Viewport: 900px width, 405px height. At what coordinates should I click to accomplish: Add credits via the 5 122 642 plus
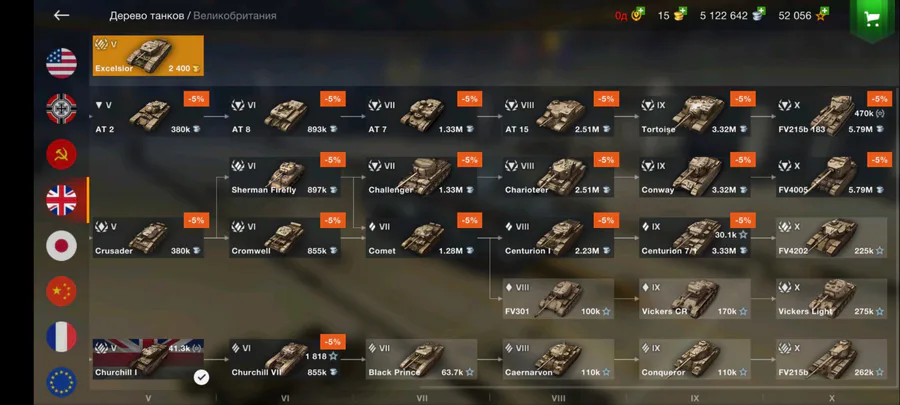[759, 15]
